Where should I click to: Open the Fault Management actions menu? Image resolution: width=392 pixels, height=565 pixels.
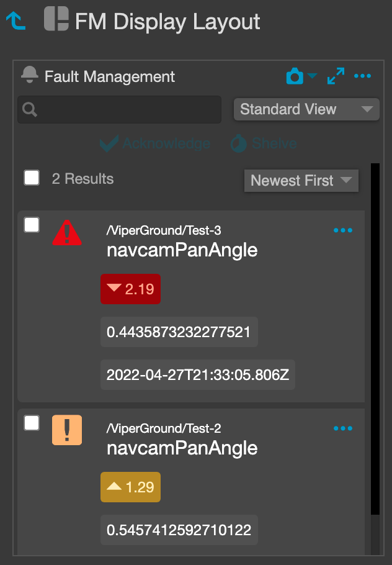click(363, 76)
